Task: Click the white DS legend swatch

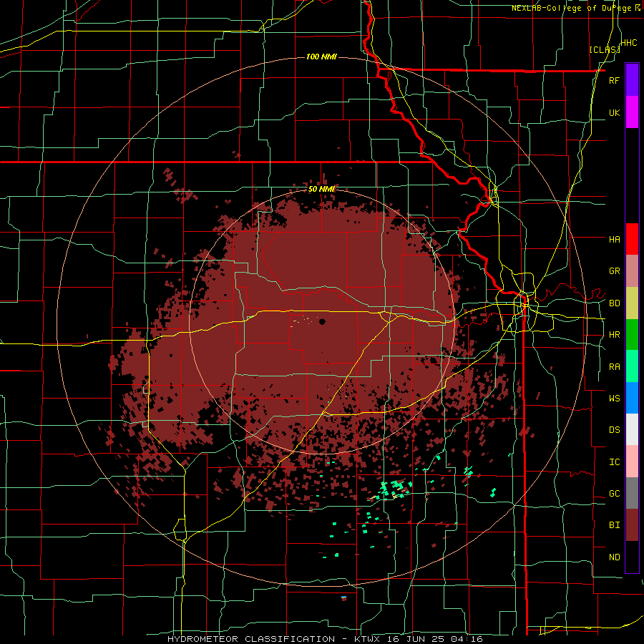Action: tap(632, 429)
